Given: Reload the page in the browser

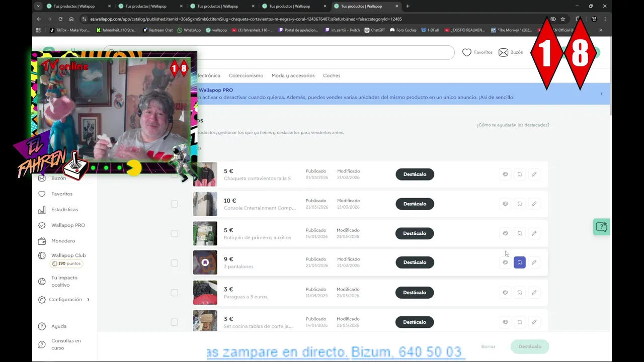Looking at the screenshot, I should [x=60, y=19].
